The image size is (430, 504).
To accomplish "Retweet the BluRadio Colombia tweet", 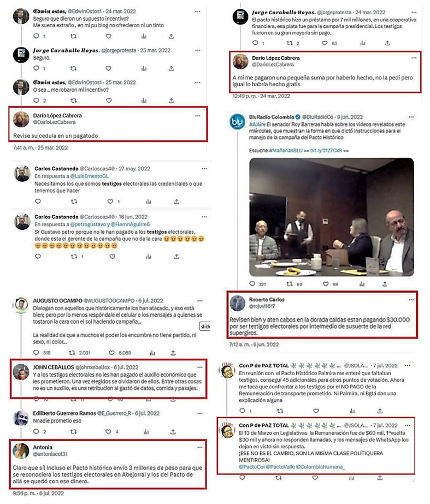I will tap(290, 284).
